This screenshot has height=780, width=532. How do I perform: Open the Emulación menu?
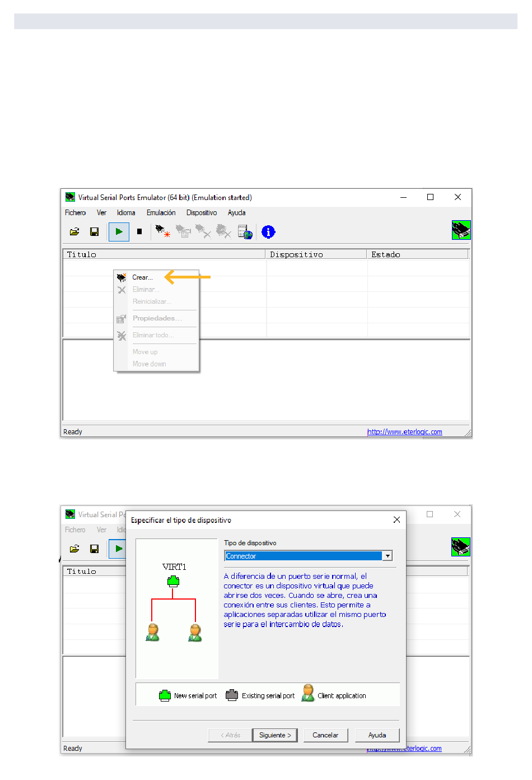pos(161,213)
